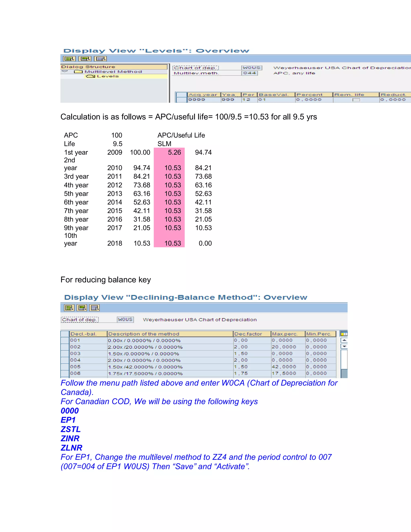Screen dimensions: 411x532
Task: Select row selector for declining-balance key 004
Action: (x=65, y=360)
